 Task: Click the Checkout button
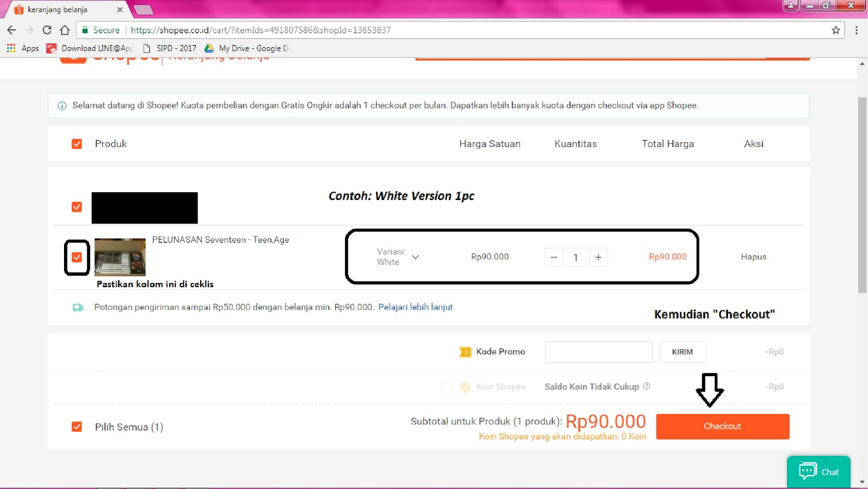click(723, 427)
